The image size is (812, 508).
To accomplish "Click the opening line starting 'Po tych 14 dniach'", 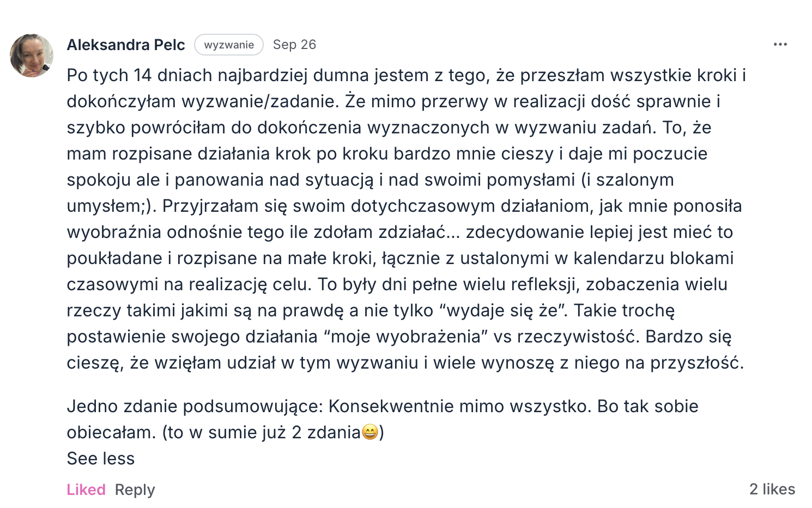I will [x=406, y=75].
